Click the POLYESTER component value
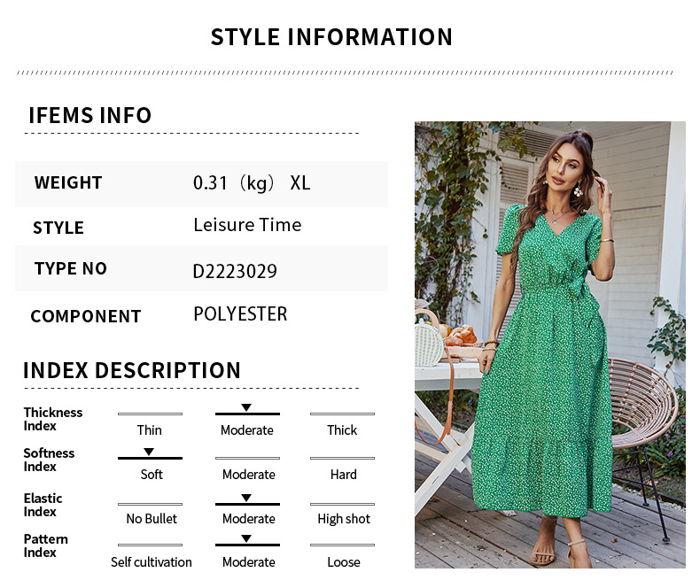The width and height of the screenshot is (700, 588). click(240, 314)
